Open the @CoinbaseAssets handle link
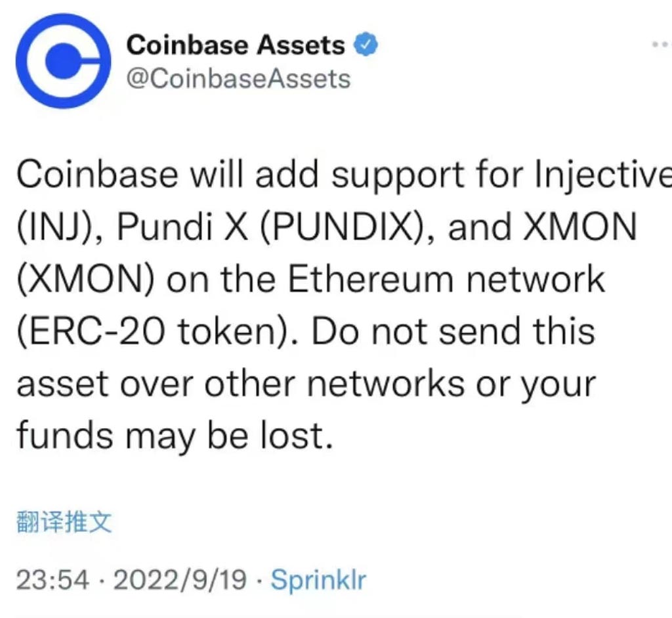 (238, 79)
